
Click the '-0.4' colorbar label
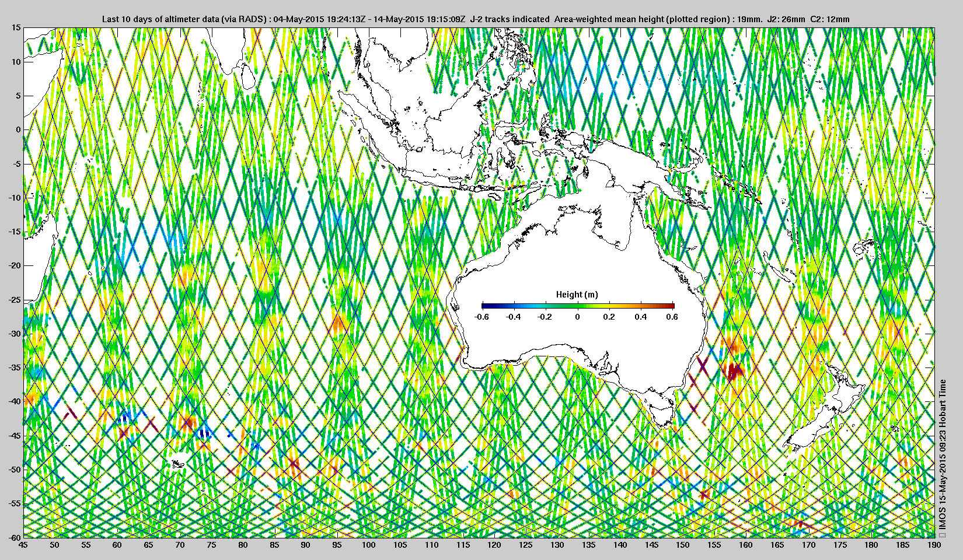click(514, 317)
